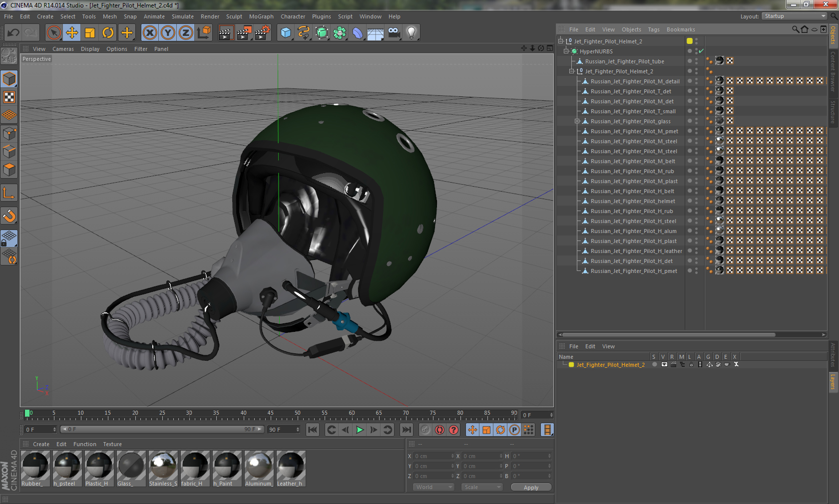Select the Stainless_S material thumbnail
839x504 pixels.
pos(163,469)
